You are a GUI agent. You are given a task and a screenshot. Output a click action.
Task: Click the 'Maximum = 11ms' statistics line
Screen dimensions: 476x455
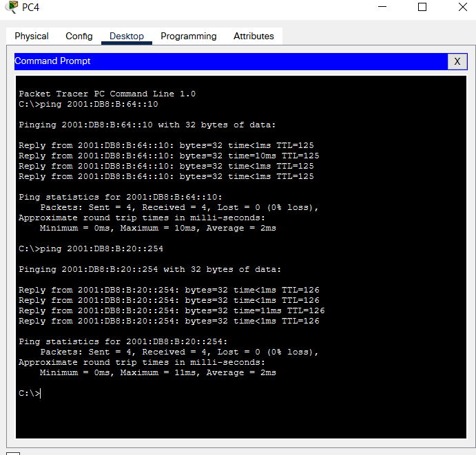pos(158,372)
